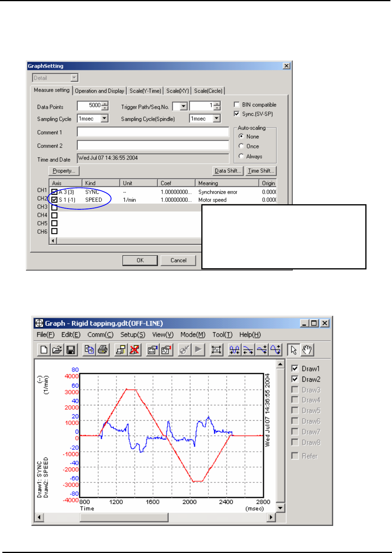Viewport: 392px width, 553px height.
Task: Click the Property... button
Action: tap(64, 171)
